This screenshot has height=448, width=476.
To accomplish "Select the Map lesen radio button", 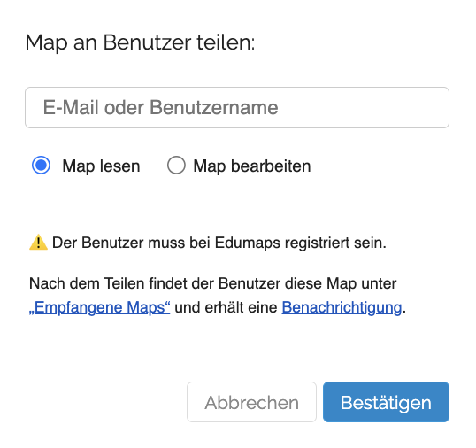I will pyautogui.click(x=41, y=166).
